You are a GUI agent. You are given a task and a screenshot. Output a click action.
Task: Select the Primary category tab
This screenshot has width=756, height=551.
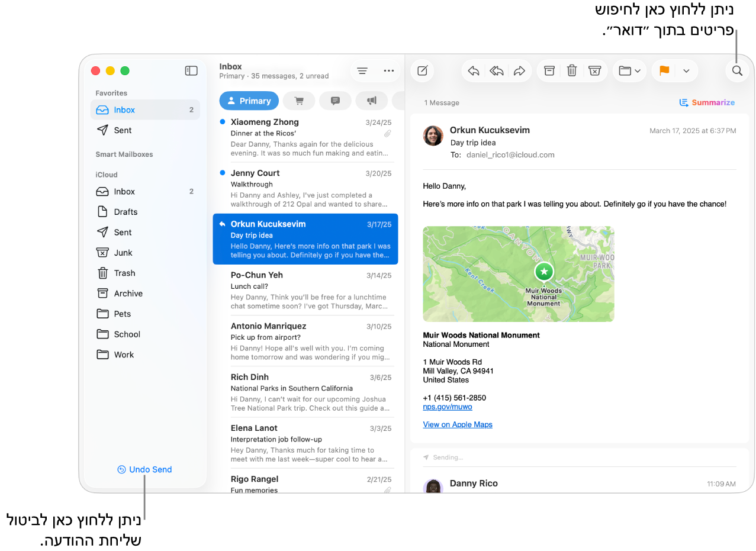(x=249, y=101)
